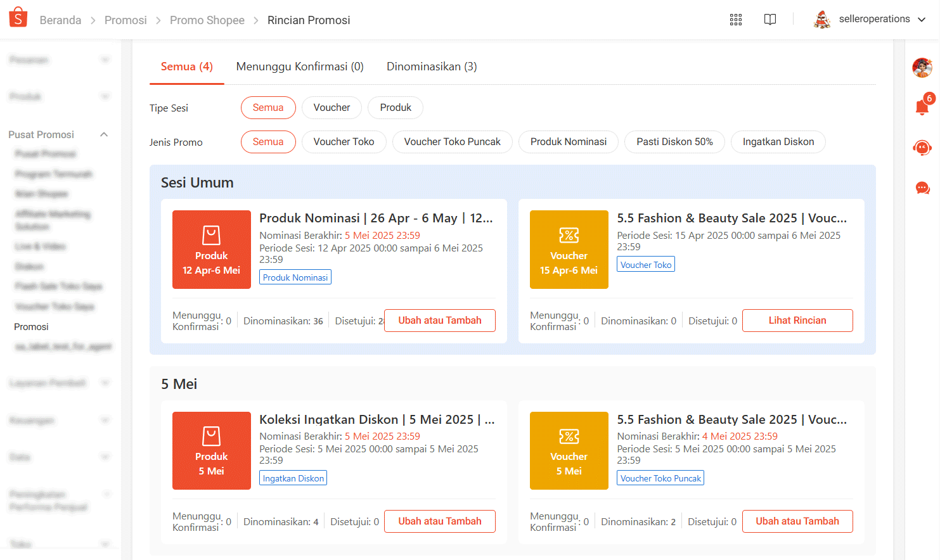Select Semua under Jenis Promo
Image resolution: width=940 pixels, height=560 pixels.
(268, 142)
